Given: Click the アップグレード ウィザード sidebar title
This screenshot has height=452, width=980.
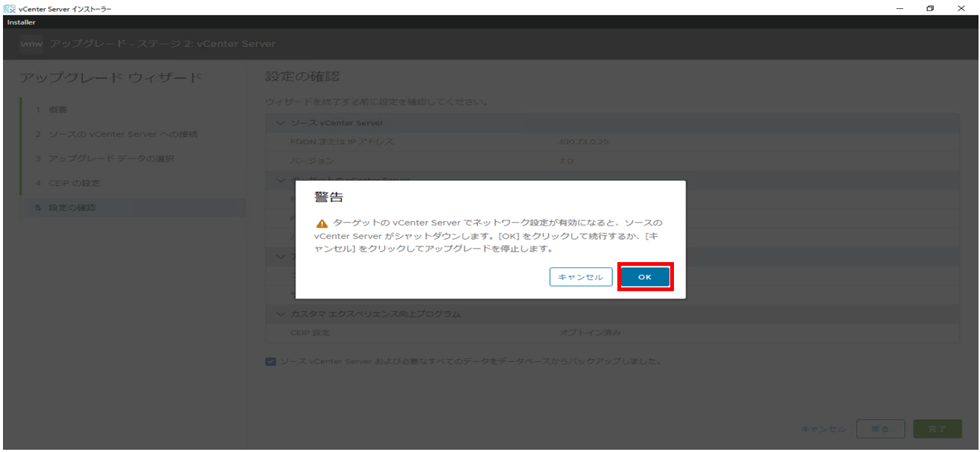Looking at the screenshot, I should tap(110, 77).
